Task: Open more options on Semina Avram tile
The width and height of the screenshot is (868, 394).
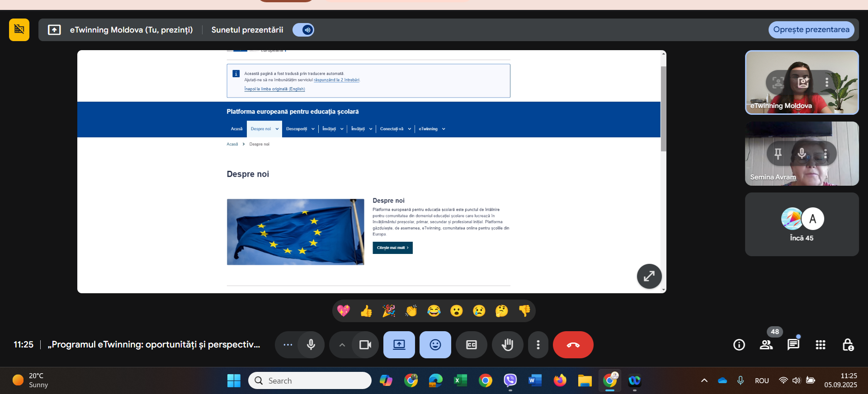Action: [826, 154]
